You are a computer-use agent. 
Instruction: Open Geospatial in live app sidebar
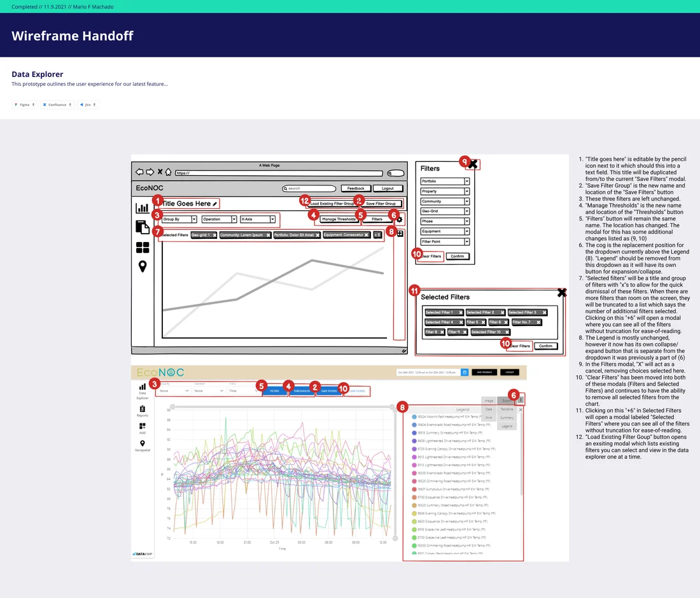143,446
